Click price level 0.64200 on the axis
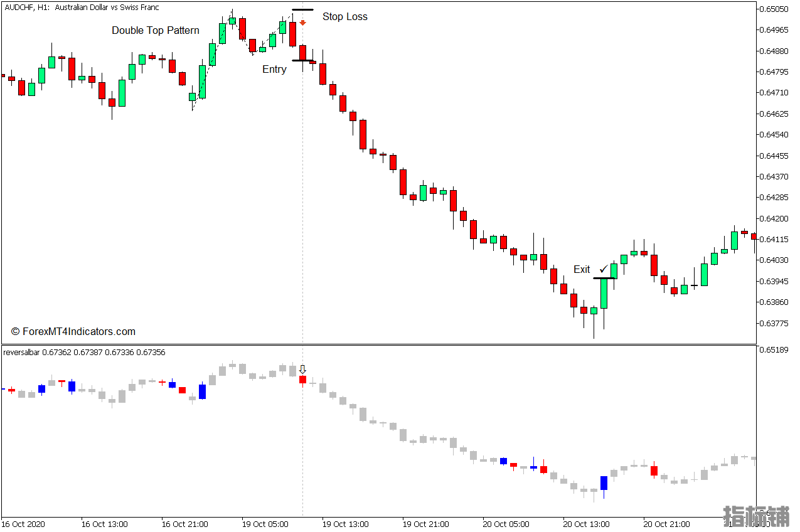Image resolution: width=800 pixels, height=532 pixels. [x=774, y=218]
